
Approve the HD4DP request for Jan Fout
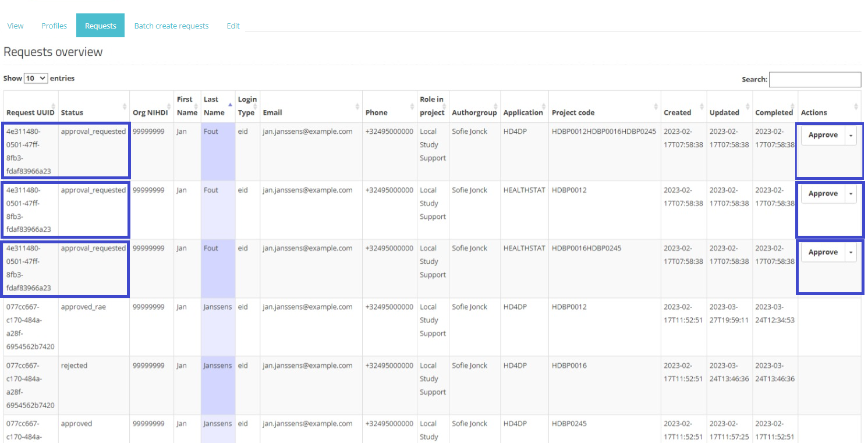[823, 135]
